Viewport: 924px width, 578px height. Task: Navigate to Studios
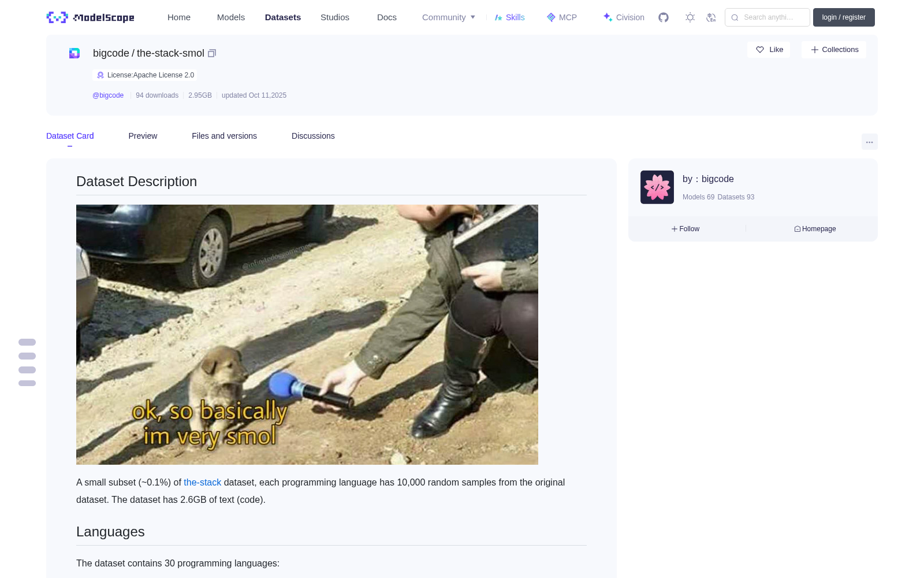click(335, 17)
